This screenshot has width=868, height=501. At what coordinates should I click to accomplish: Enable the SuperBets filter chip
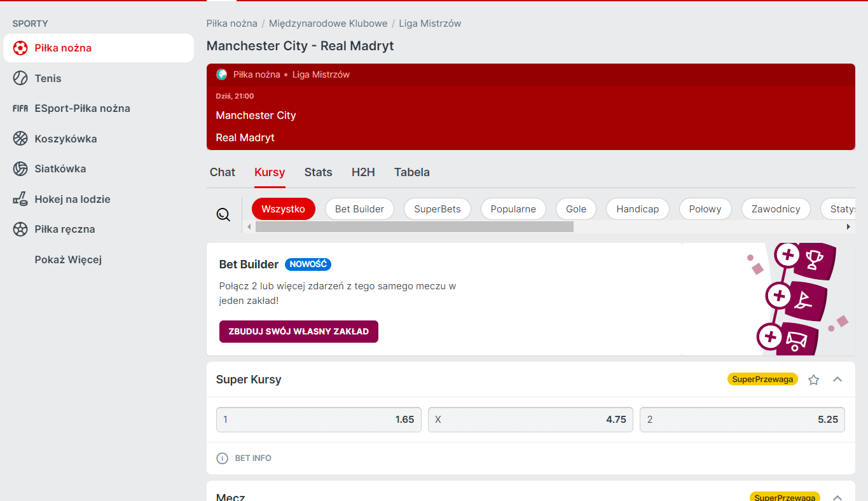pos(437,209)
